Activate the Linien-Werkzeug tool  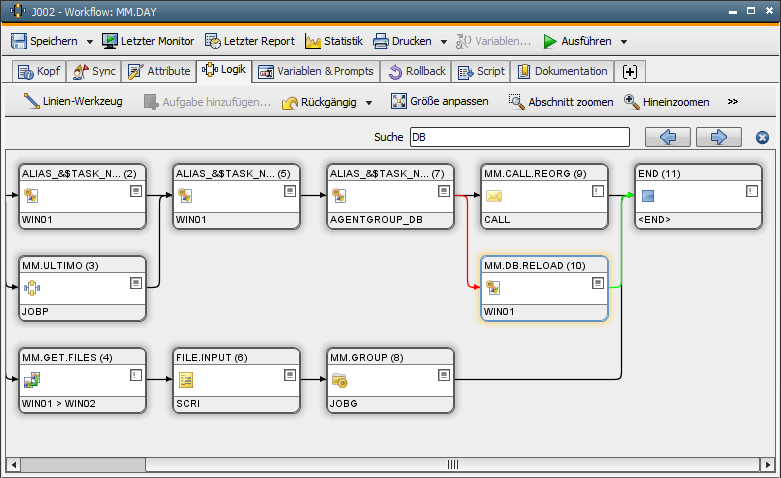pos(73,101)
